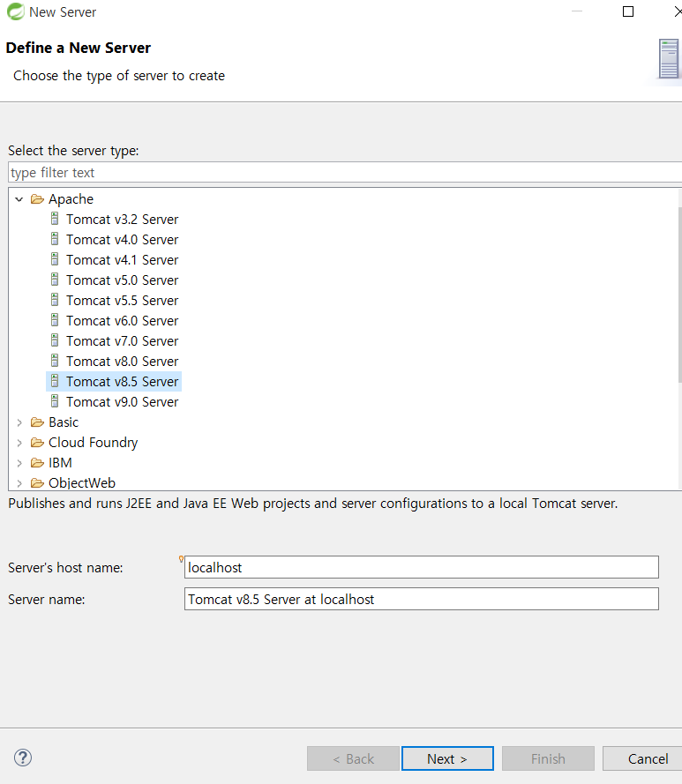Screen dimensions: 682x784
Task: Focus the type filter text field
Action: point(345,173)
